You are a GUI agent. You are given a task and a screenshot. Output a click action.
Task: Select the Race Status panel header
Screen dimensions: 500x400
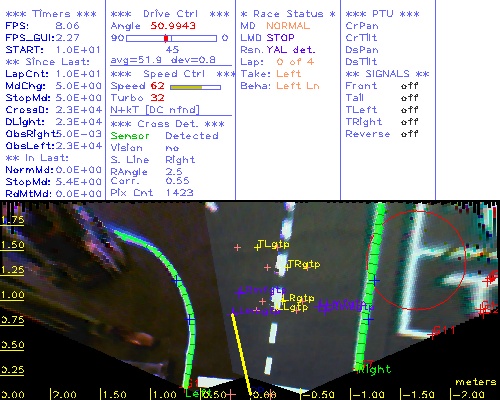coord(288,14)
